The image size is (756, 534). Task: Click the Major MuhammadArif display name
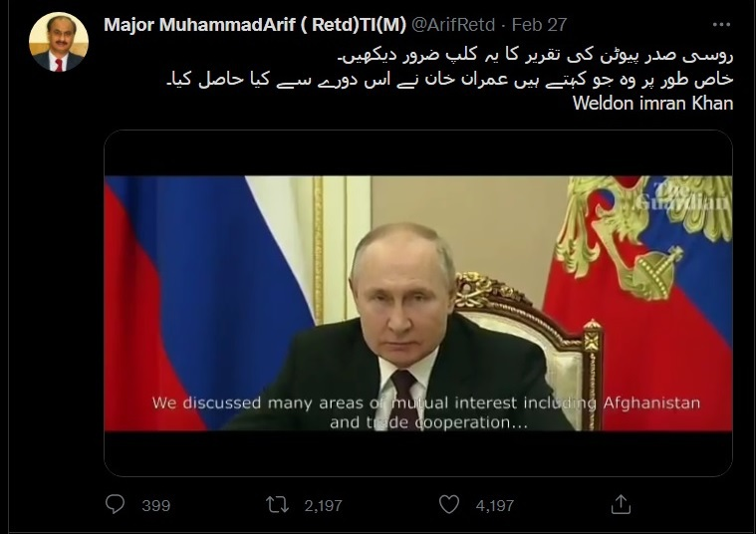point(255,25)
